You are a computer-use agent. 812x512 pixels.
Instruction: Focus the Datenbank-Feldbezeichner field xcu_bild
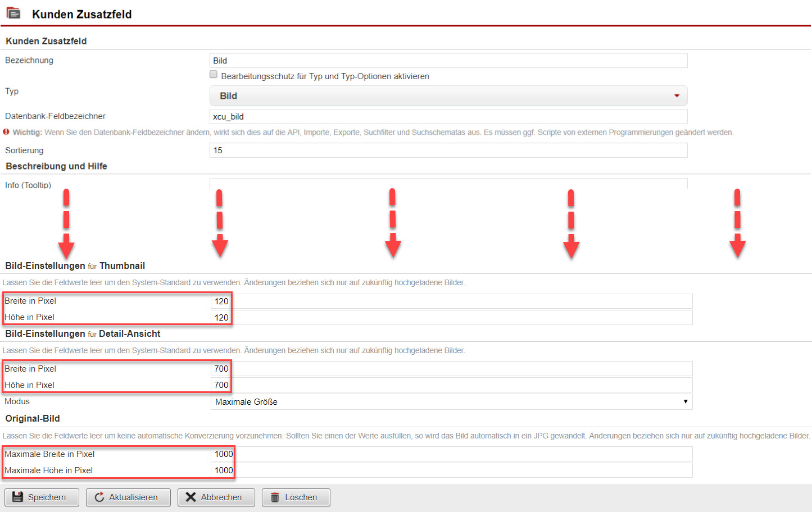(x=448, y=116)
